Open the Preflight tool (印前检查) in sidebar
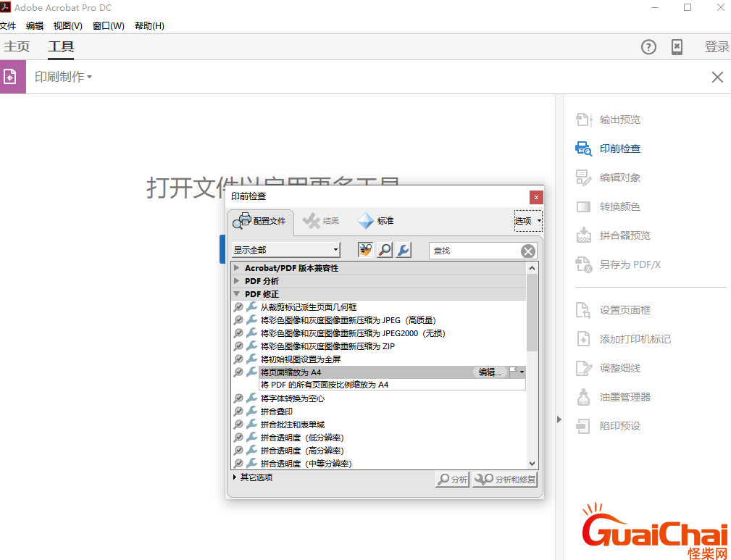The width and height of the screenshot is (731, 560). pyautogui.click(x=608, y=149)
